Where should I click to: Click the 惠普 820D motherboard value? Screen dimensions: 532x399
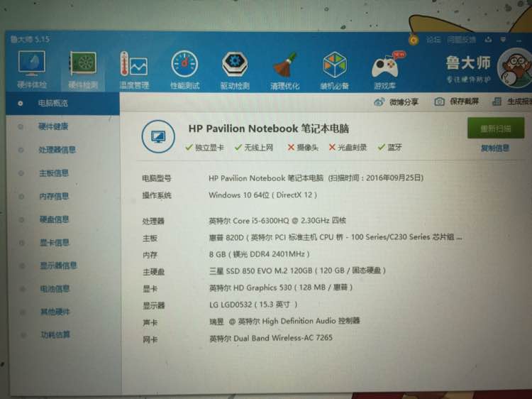[336, 237]
